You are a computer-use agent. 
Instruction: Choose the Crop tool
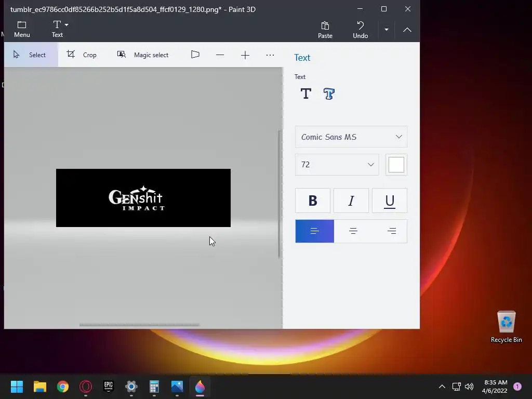(82, 55)
